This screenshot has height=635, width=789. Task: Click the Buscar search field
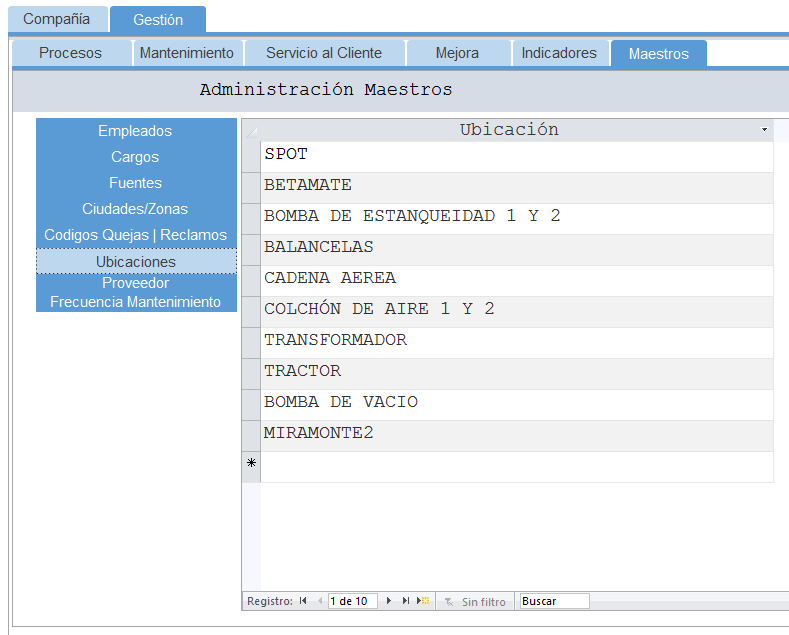click(554, 601)
